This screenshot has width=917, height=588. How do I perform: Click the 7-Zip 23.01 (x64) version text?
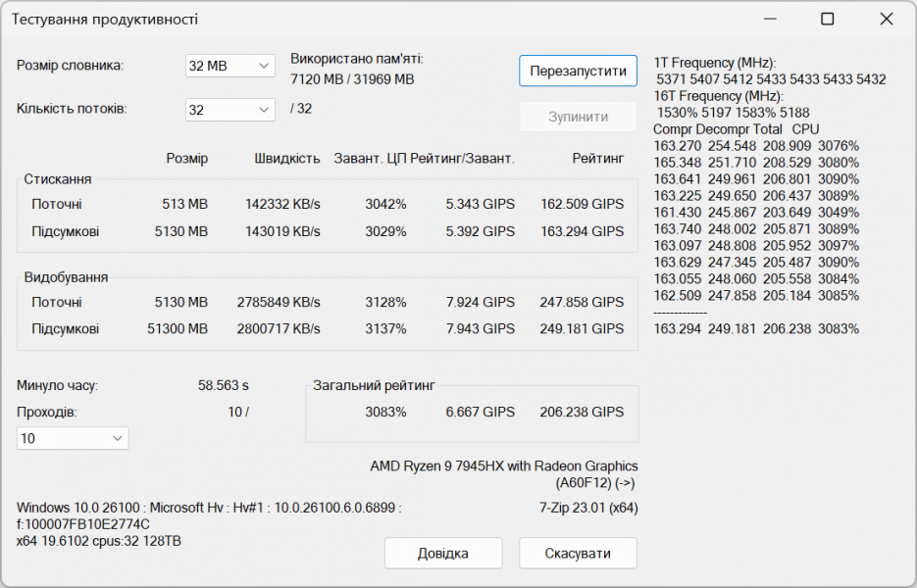pyautogui.click(x=587, y=508)
